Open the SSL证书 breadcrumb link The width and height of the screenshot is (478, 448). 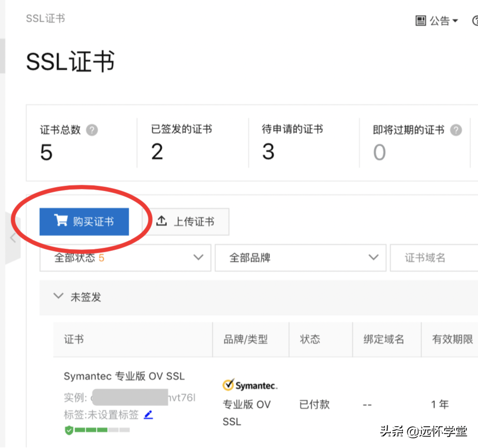45,19
